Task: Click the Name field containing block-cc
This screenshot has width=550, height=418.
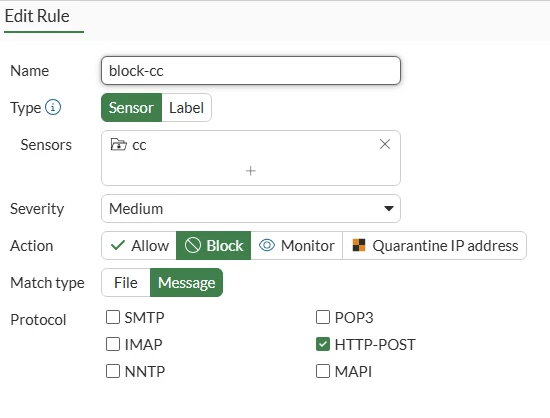Action: (x=251, y=70)
